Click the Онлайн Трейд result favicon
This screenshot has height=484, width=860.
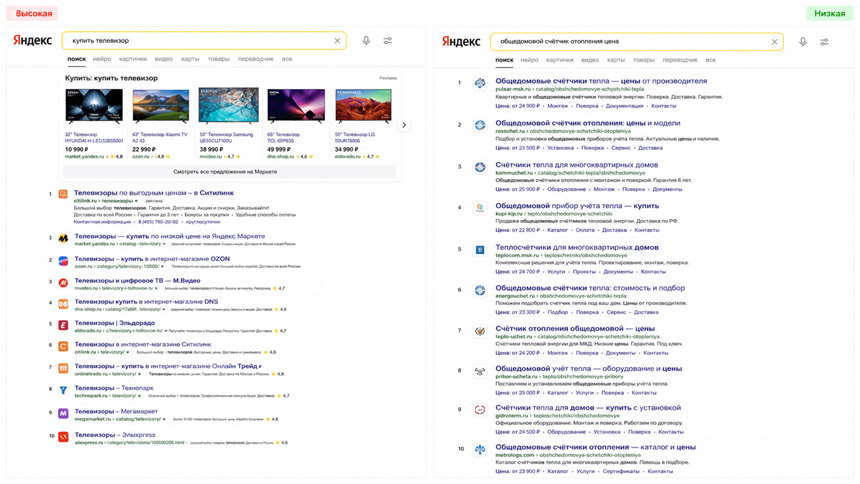[x=64, y=368]
